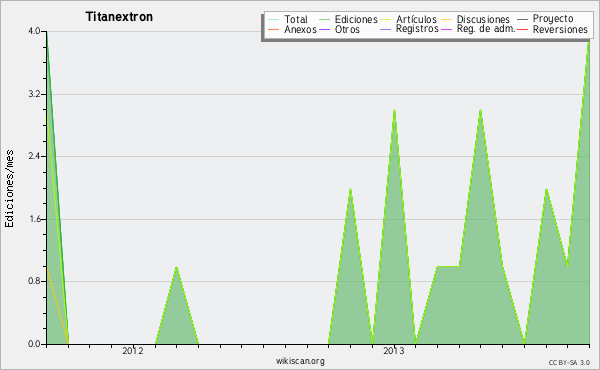
Task: Click the 1.6 y-axis label
Action: coord(34,219)
